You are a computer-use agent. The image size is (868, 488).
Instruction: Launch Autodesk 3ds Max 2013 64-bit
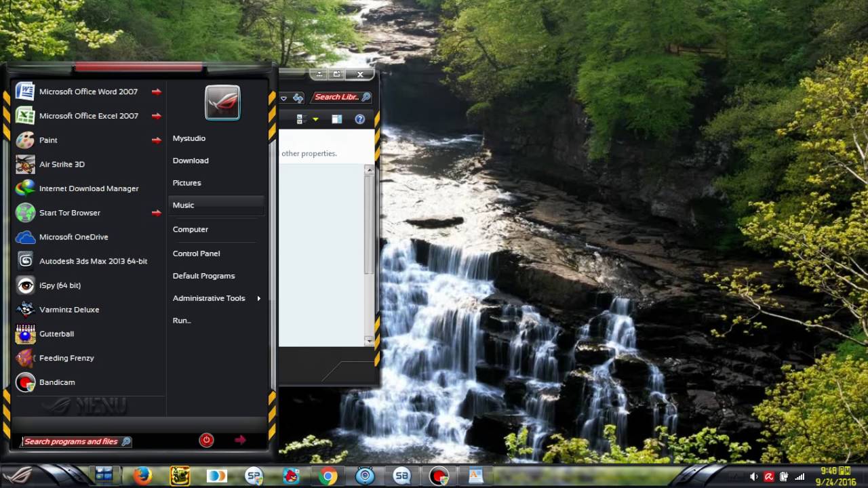pos(88,261)
